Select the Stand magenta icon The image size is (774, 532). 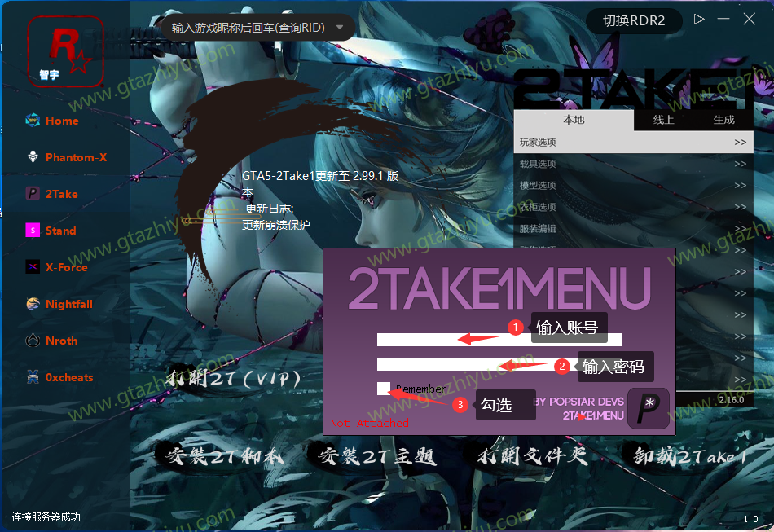click(x=33, y=230)
